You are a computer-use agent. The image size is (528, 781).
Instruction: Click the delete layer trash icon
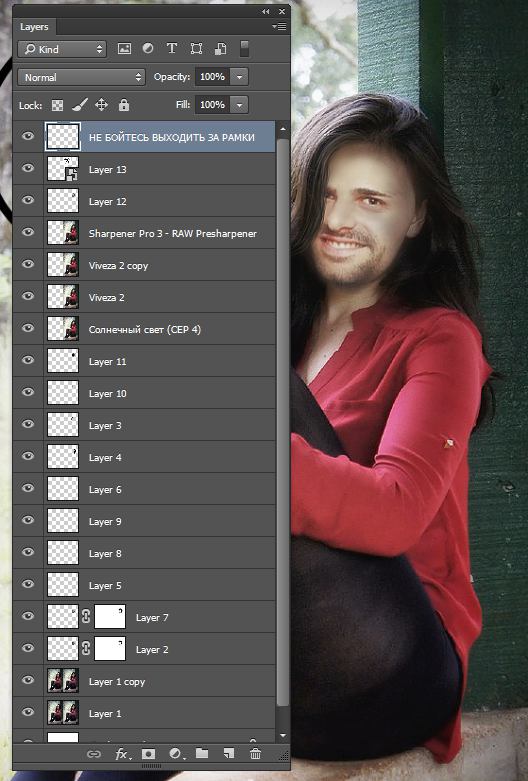[x=256, y=754]
